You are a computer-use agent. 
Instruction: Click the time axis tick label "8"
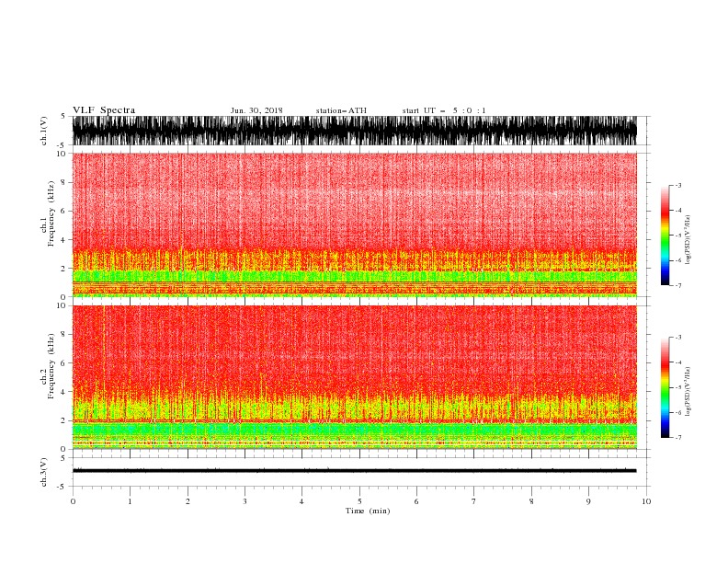[x=531, y=501]
